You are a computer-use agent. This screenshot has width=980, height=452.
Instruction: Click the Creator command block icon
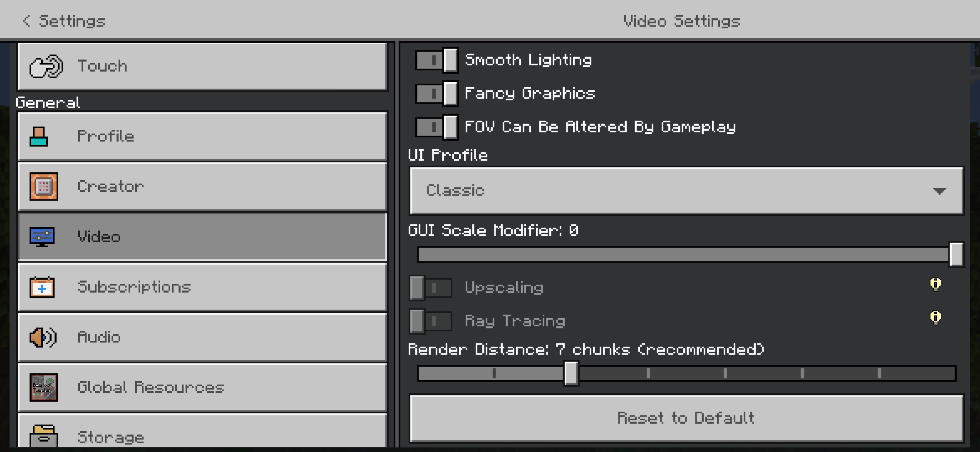pyautogui.click(x=44, y=187)
